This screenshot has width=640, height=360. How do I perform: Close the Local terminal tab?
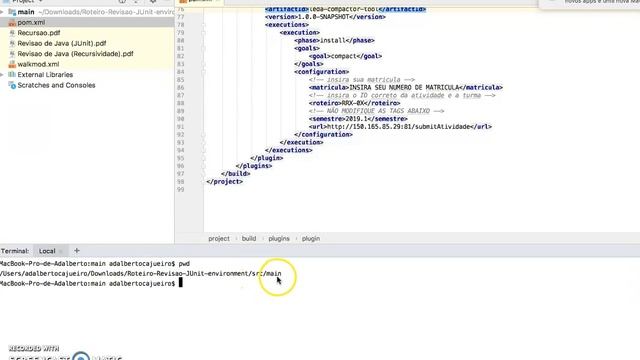click(61, 251)
